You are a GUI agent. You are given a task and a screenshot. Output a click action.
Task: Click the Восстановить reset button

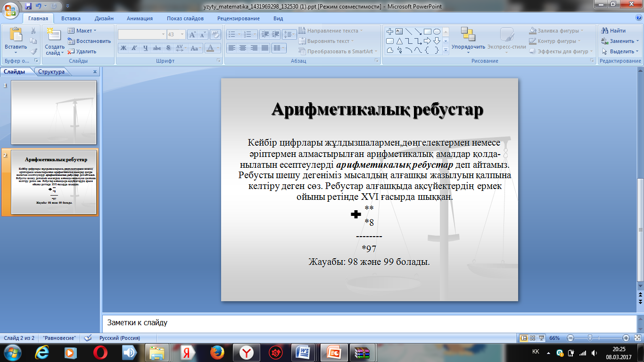[90, 41]
